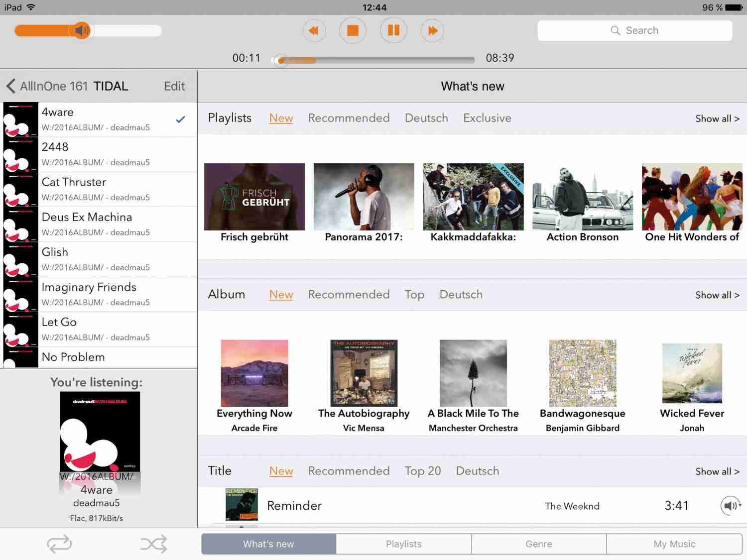The image size is (747, 560).
Task: Select Recommended filter in Playlists row
Action: (x=349, y=118)
